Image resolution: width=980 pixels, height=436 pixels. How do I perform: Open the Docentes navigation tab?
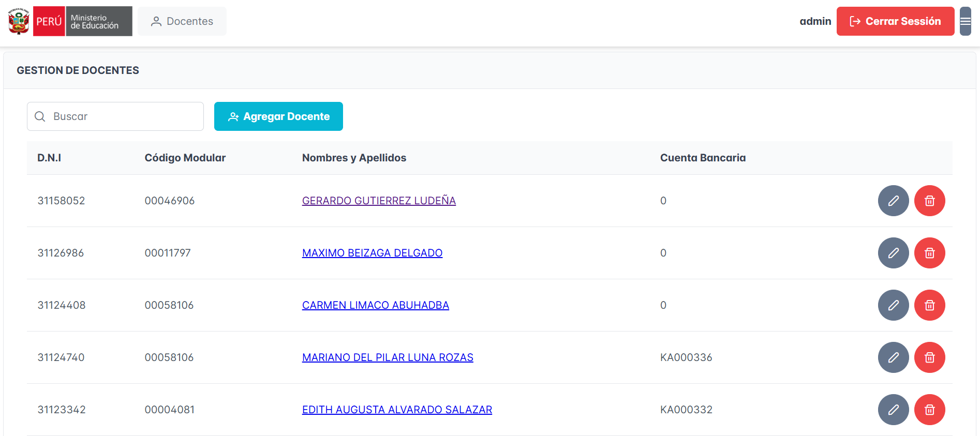(182, 21)
